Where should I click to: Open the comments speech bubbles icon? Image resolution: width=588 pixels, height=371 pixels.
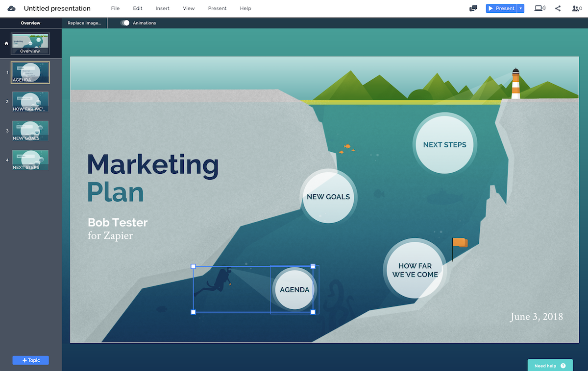click(x=473, y=8)
